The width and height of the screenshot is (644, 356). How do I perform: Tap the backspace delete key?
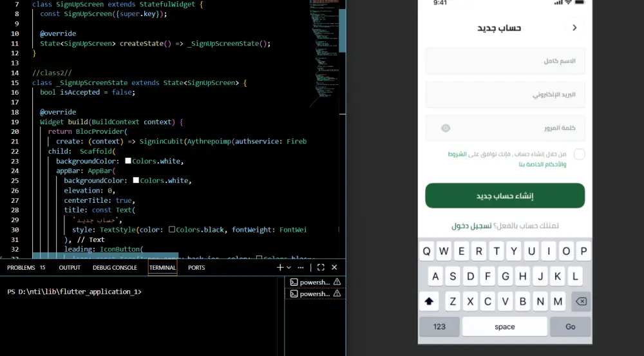pos(581,301)
